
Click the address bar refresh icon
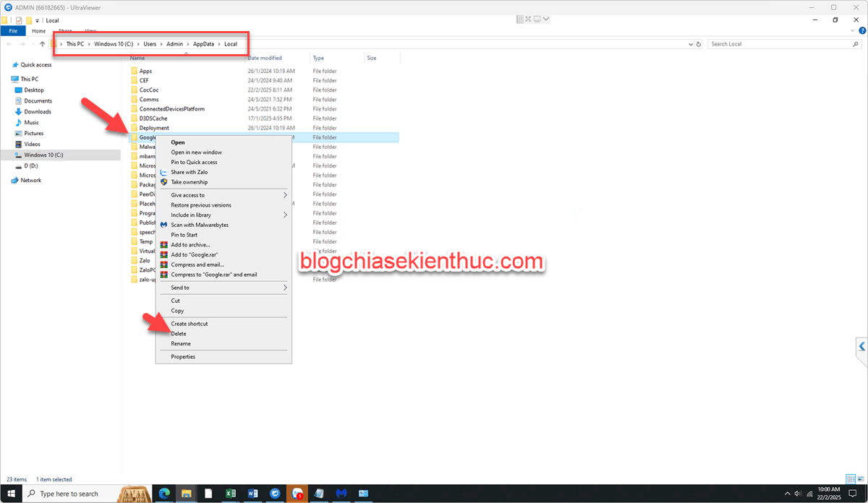click(x=699, y=44)
